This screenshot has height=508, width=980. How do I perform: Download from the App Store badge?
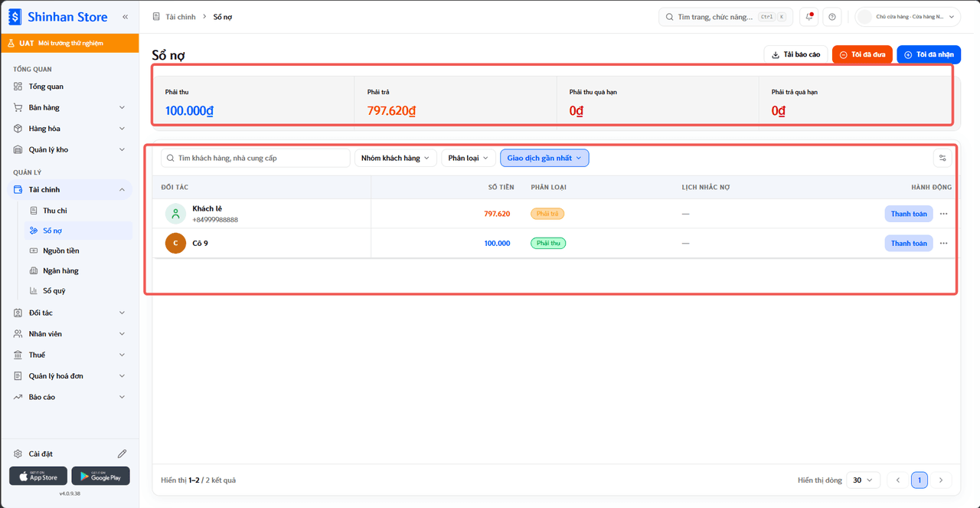tap(38, 476)
